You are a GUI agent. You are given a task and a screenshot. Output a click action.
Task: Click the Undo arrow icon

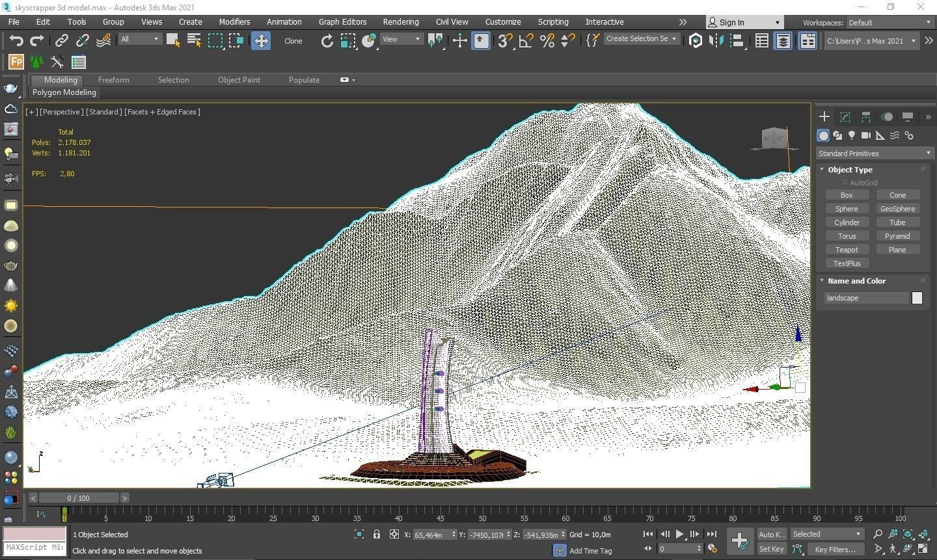coord(16,41)
